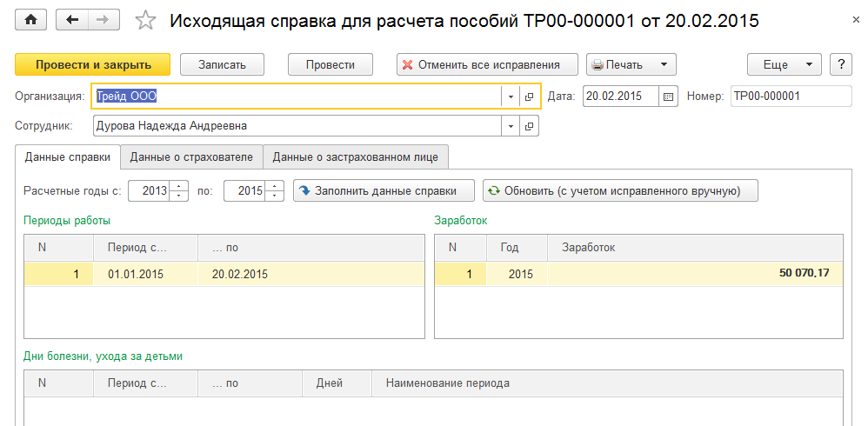Screen dimensions: 868x426
Task: Open the Организация record with open icon
Action: click(x=529, y=97)
